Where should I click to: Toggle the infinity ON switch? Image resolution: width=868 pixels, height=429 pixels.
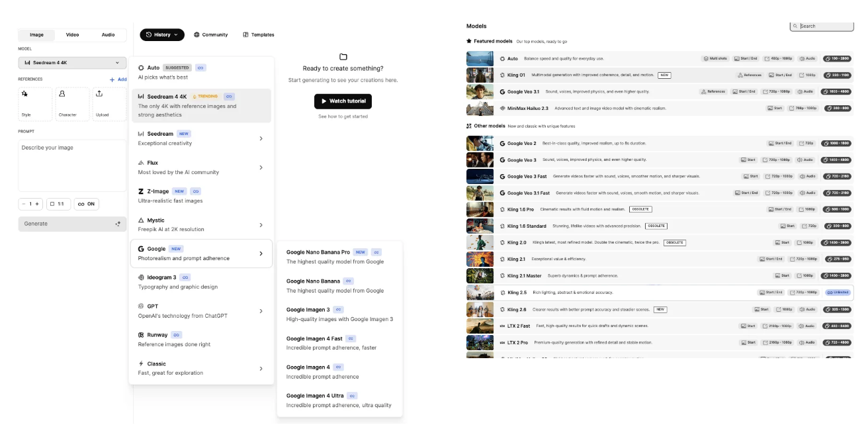pyautogui.click(x=87, y=204)
